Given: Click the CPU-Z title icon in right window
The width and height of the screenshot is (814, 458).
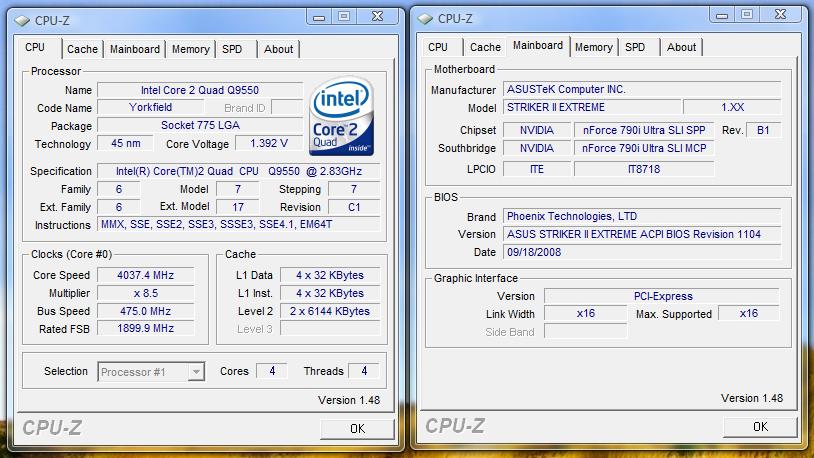Looking at the screenshot, I should (425, 18).
